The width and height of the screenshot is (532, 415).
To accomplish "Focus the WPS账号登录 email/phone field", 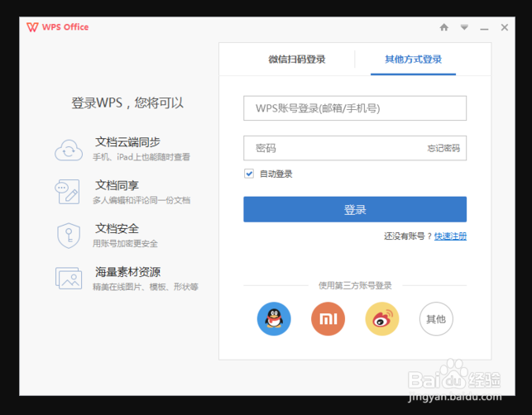I will (x=355, y=108).
